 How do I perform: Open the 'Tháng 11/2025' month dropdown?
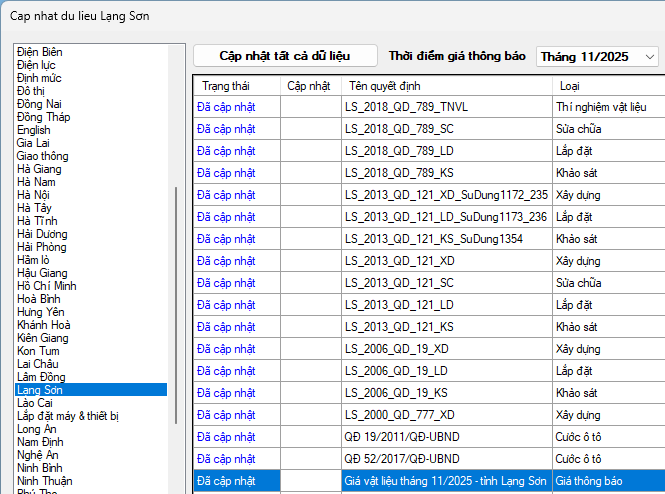597,57
